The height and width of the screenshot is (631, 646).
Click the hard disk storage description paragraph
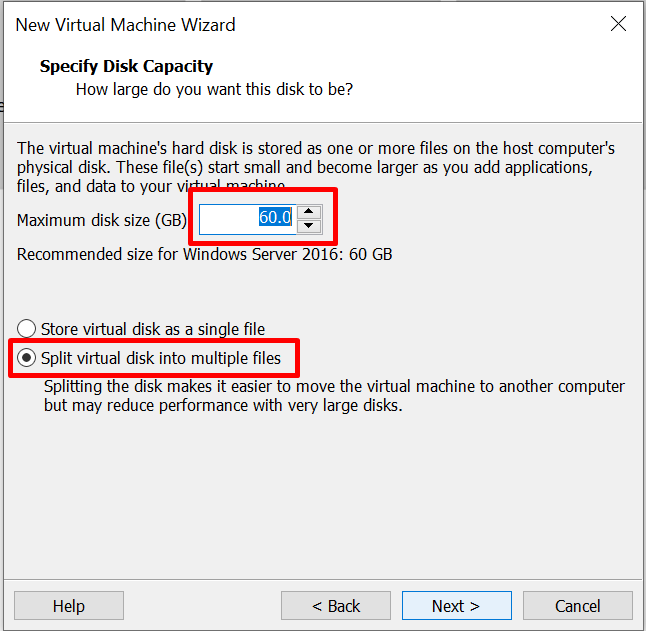tap(316, 166)
